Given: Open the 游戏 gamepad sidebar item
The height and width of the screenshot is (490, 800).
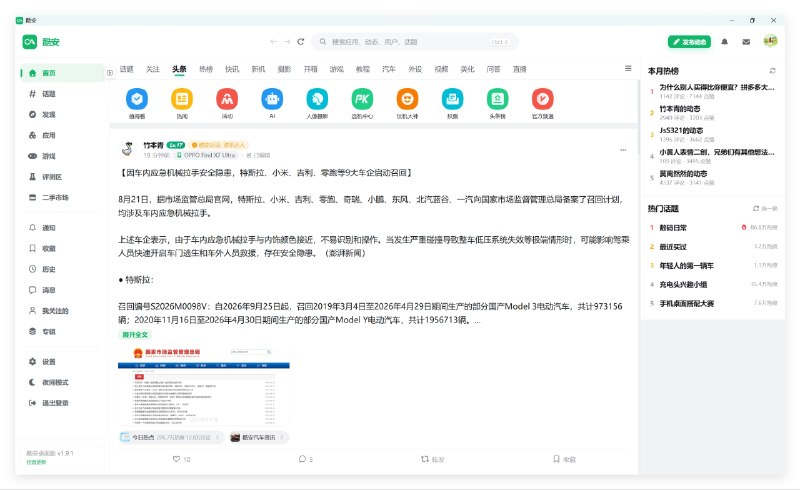Looking at the screenshot, I should point(61,156).
